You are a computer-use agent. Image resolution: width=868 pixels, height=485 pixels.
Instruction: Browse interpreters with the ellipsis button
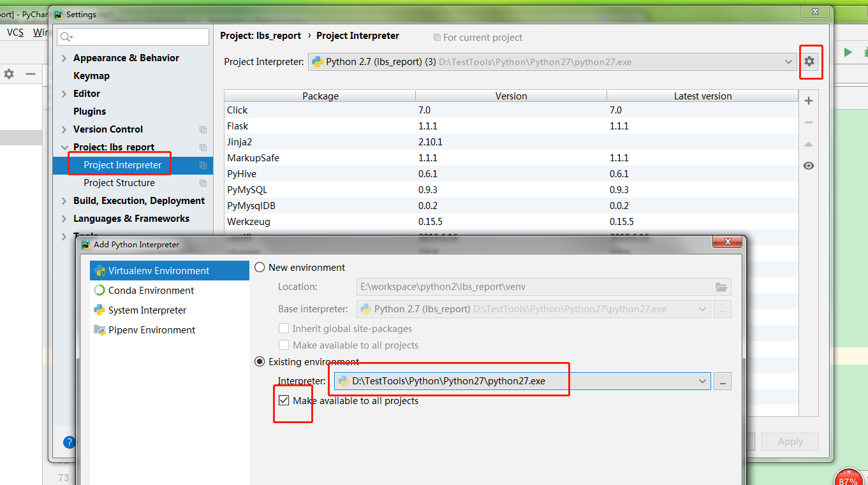pyautogui.click(x=723, y=380)
